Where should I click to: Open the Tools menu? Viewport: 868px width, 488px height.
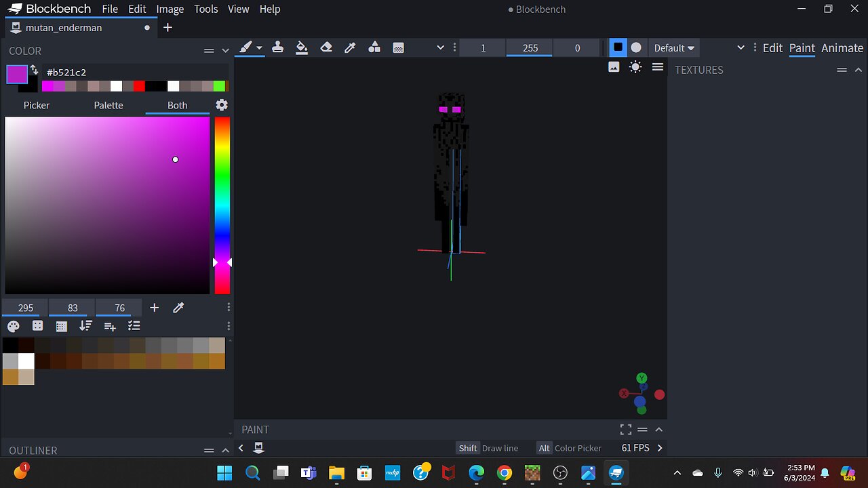pyautogui.click(x=206, y=9)
